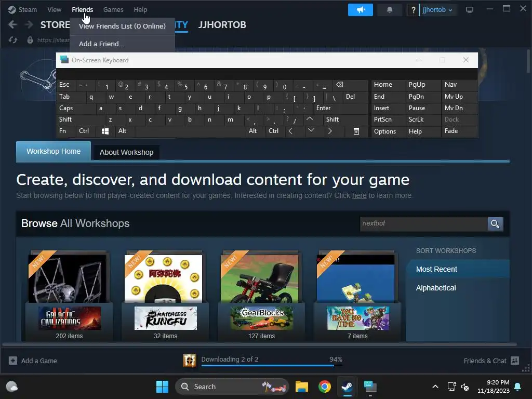Open Friends & Chat icon
This screenshot has width=532, height=399.
coord(515,361)
